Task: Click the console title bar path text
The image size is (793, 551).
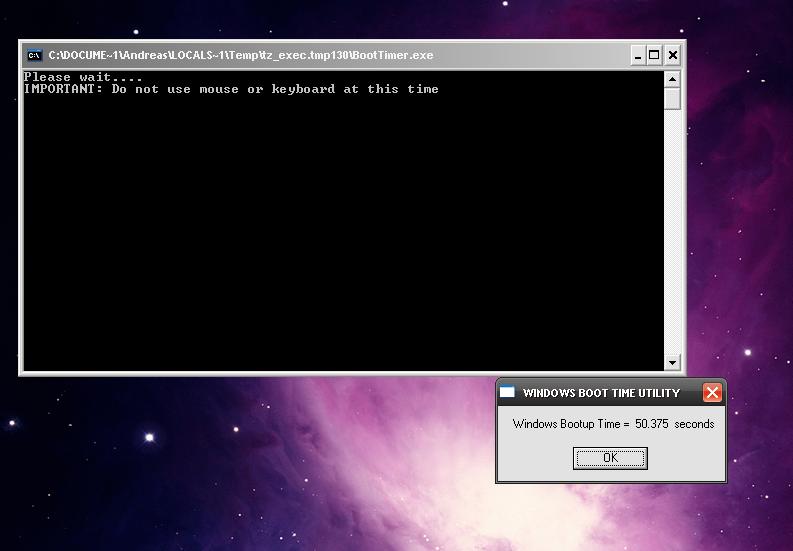Action: click(241, 55)
